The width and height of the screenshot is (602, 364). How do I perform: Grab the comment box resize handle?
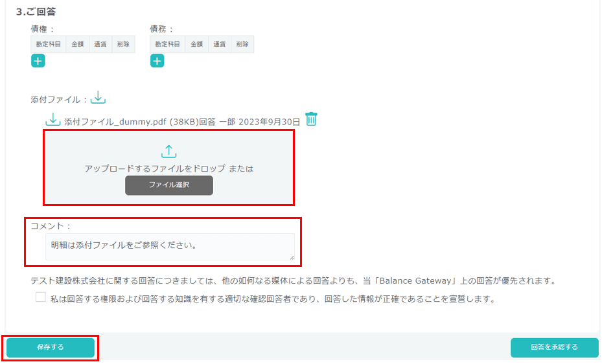(x=292, y=257)
